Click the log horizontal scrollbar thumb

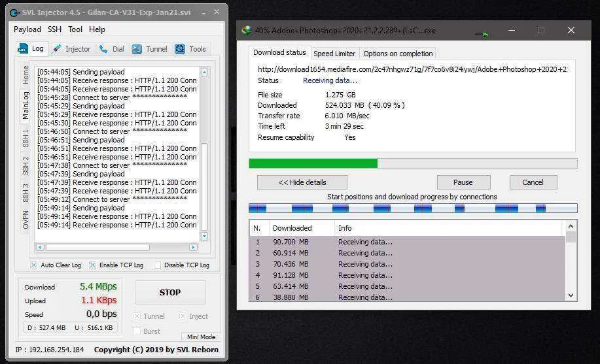point(97,248)
